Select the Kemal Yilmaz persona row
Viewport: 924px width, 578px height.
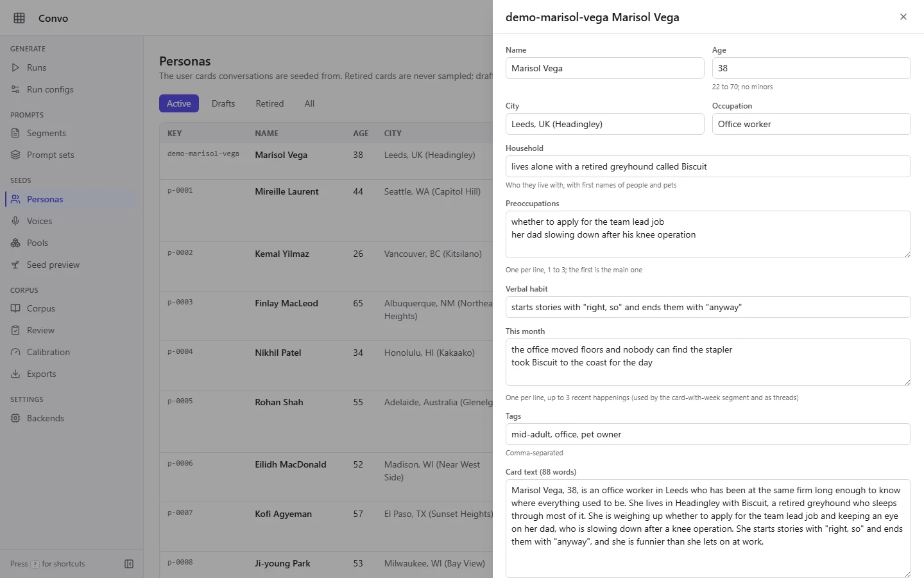(x=326, y=267)
